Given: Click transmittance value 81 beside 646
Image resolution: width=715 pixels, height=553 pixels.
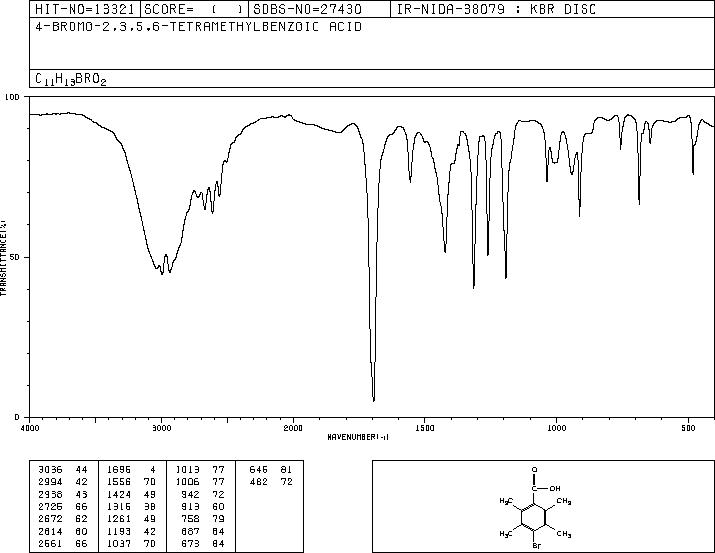Looking at the screenshot, I should [286, 470].
